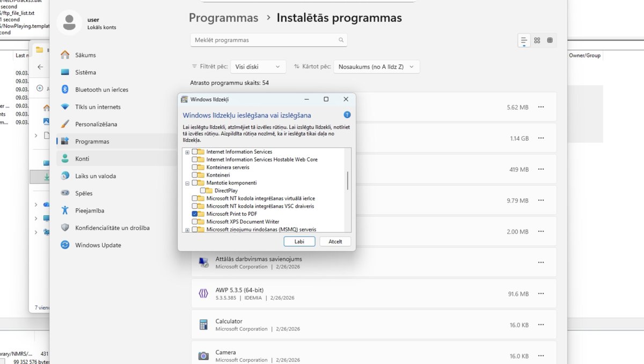Go back to Programmas via breadcrumb
The image size is (644, 364).
click(223, 18)
